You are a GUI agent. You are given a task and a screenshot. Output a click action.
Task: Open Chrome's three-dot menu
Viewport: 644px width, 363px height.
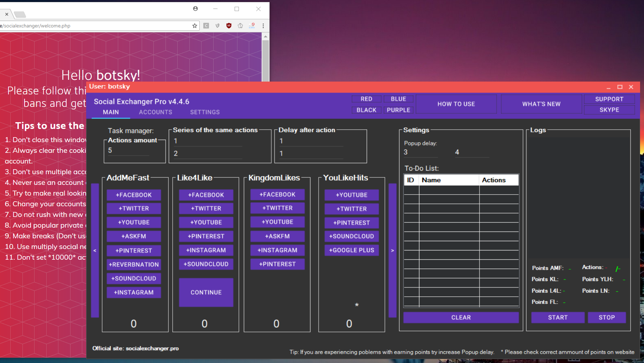coord(263,26)
